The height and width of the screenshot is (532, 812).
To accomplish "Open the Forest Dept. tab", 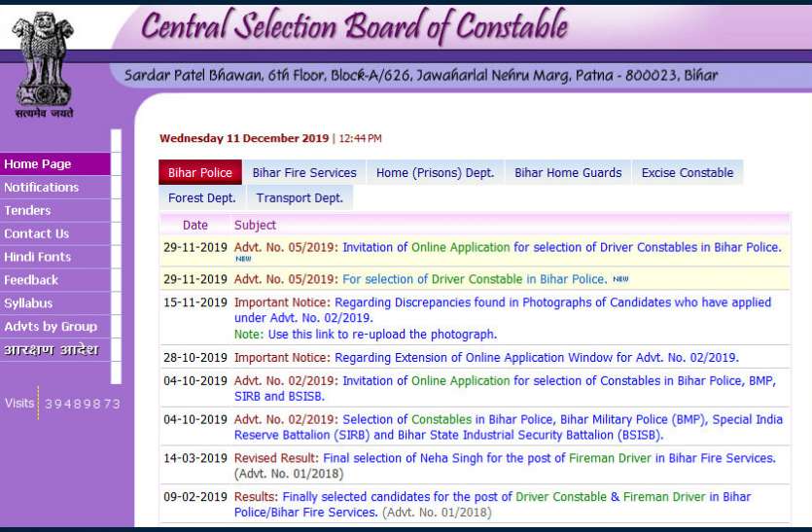I will (x=202, y=197).
